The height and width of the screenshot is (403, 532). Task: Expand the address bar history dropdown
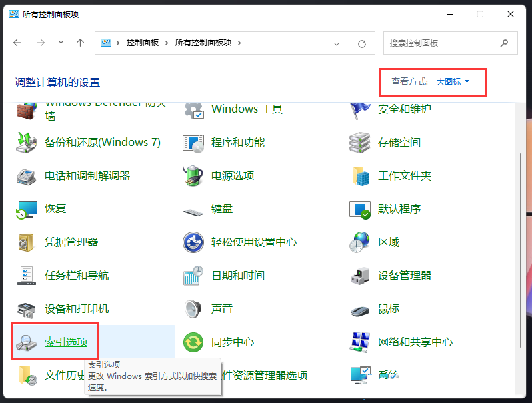click(x=337, y=43)
